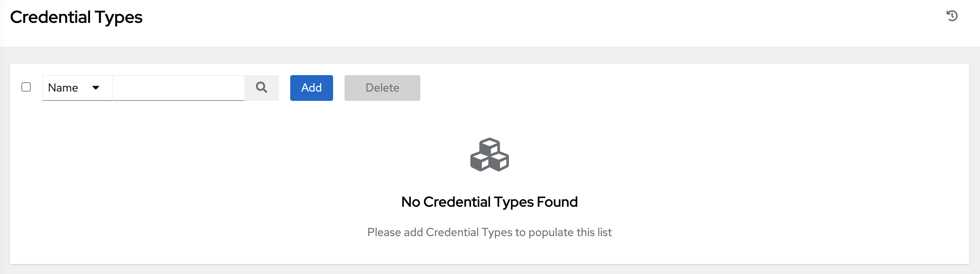Click the caret next to Name
Image resolution: width=980 pixels, height=274 pixels.
click(97, 88)
